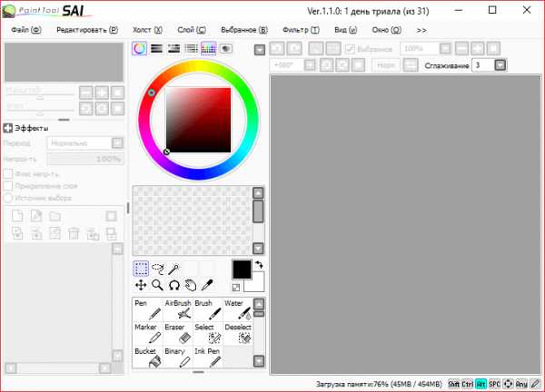
Task: Pick the eyedropper tool
Action: [207, 285]
